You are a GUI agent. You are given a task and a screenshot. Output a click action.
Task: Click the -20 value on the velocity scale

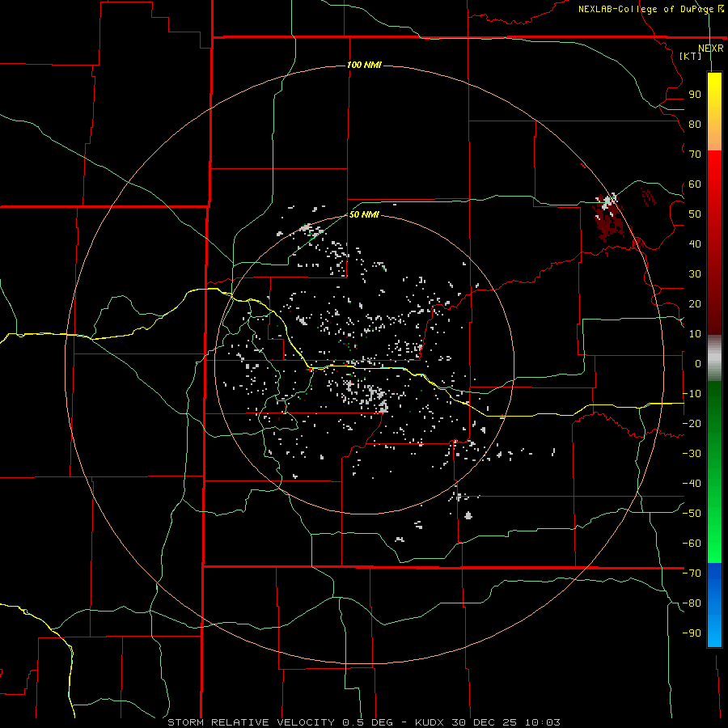pos(692,424)
